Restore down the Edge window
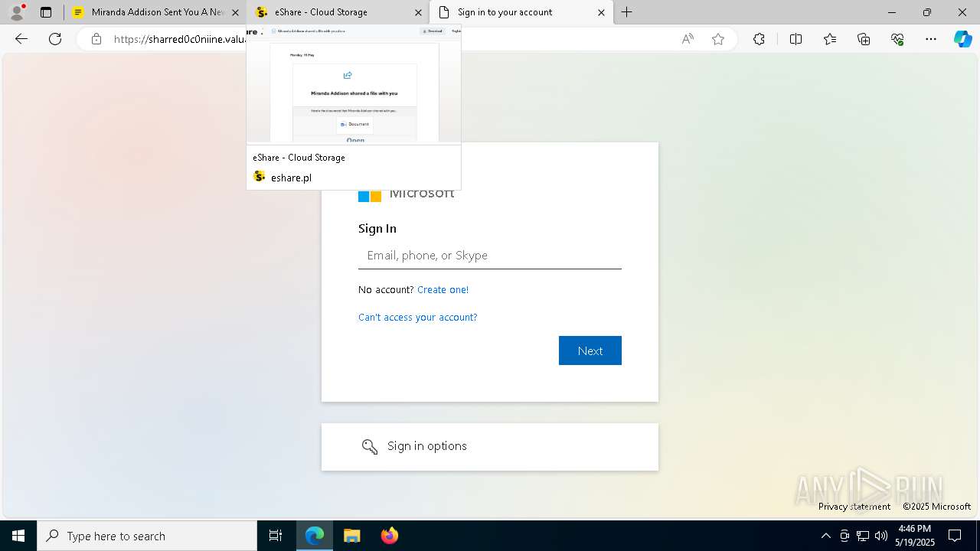The image size is (980, 551). (x=927, y=12)
